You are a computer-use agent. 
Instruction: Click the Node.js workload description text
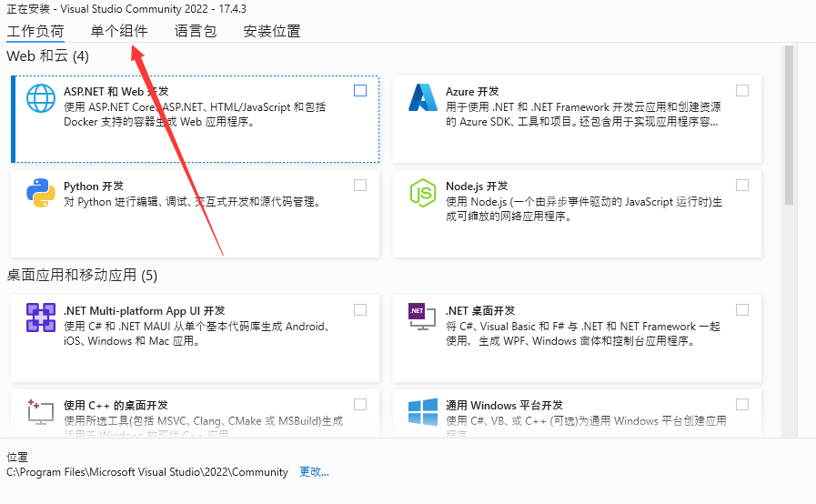click(x=584, y=208)
